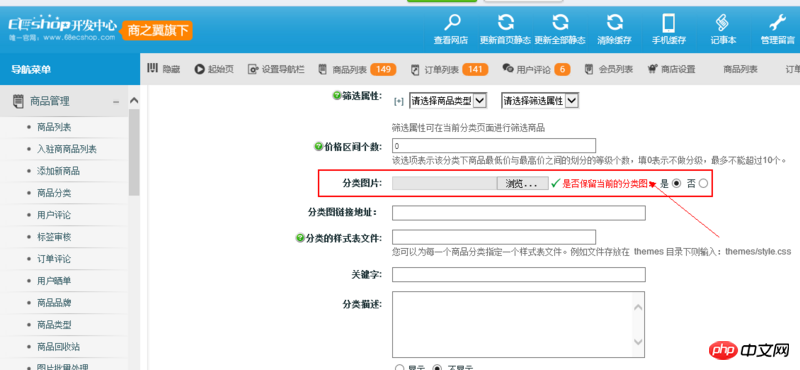The height and width of the screenshot is (370, 800).
Task: Click the 关键字 input field
Action: pos(519,275)
